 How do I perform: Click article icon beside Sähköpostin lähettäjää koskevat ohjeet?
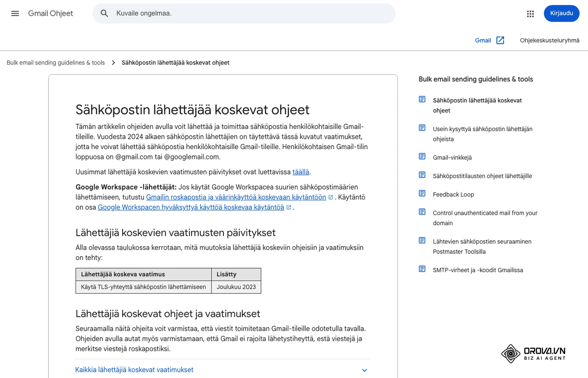coord(422,99)
